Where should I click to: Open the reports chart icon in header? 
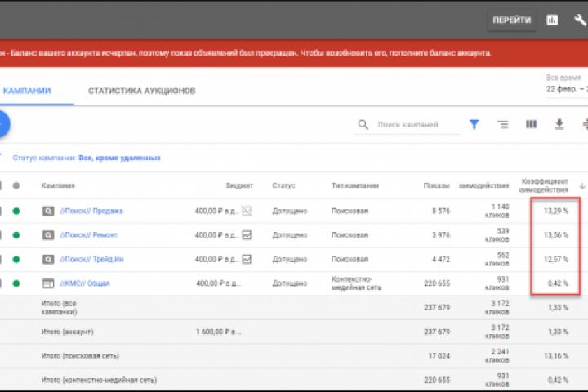point(552,20)
